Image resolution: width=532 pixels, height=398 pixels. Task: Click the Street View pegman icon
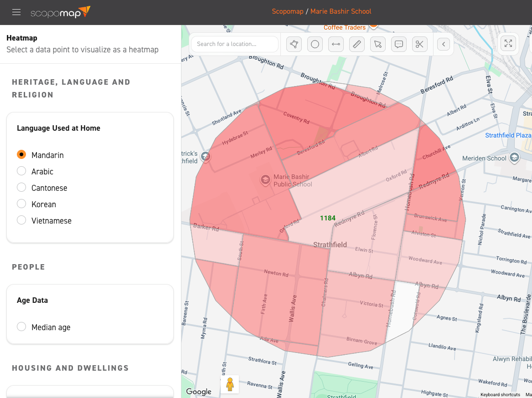(x=230, y=384)
